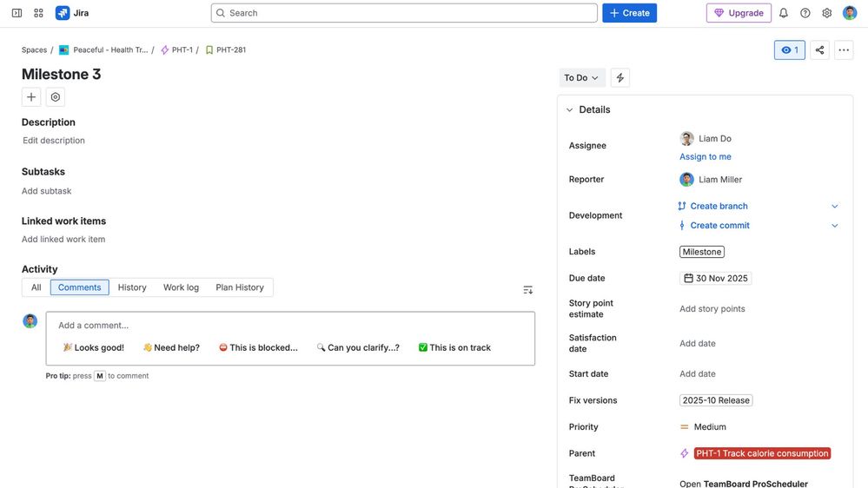Image resolution: width=868 pixels, height=488 pixels.
Task: Click Liam Do assignee avatar
Action: pos(686,138)
